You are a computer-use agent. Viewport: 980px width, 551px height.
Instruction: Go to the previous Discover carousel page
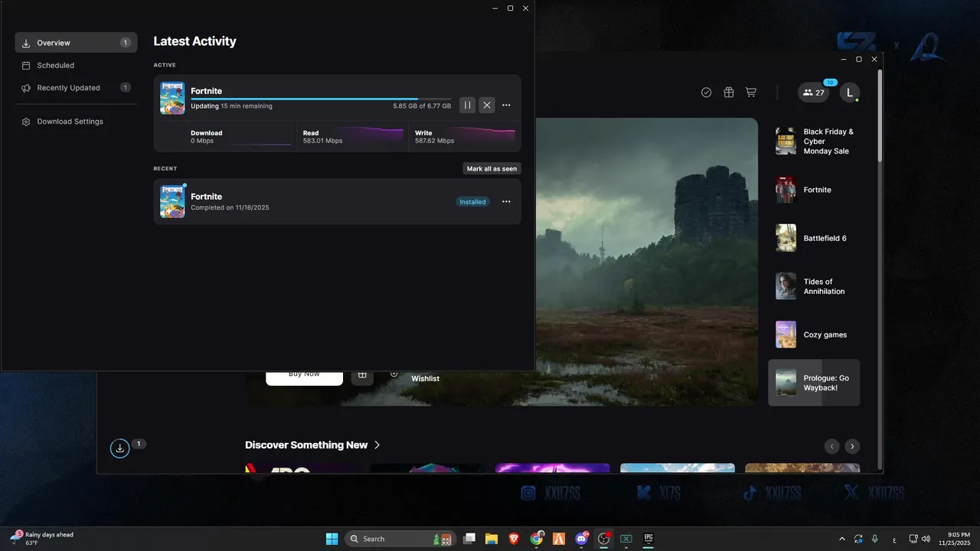click(x=831, y=446)
